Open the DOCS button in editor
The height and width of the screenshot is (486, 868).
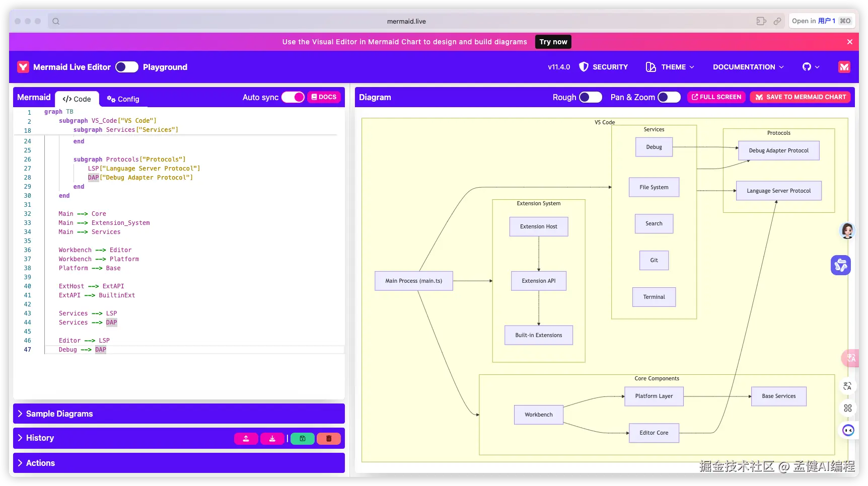click(324, 97)
